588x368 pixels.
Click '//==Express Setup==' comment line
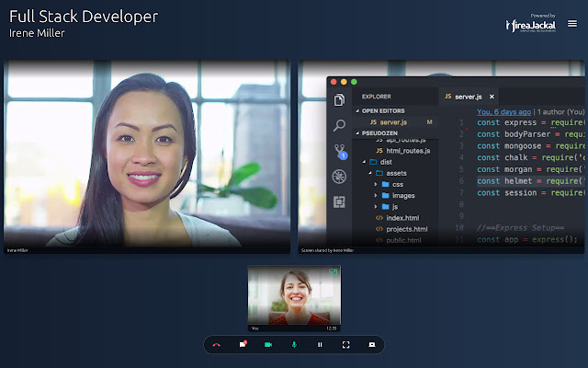point(521,228)
